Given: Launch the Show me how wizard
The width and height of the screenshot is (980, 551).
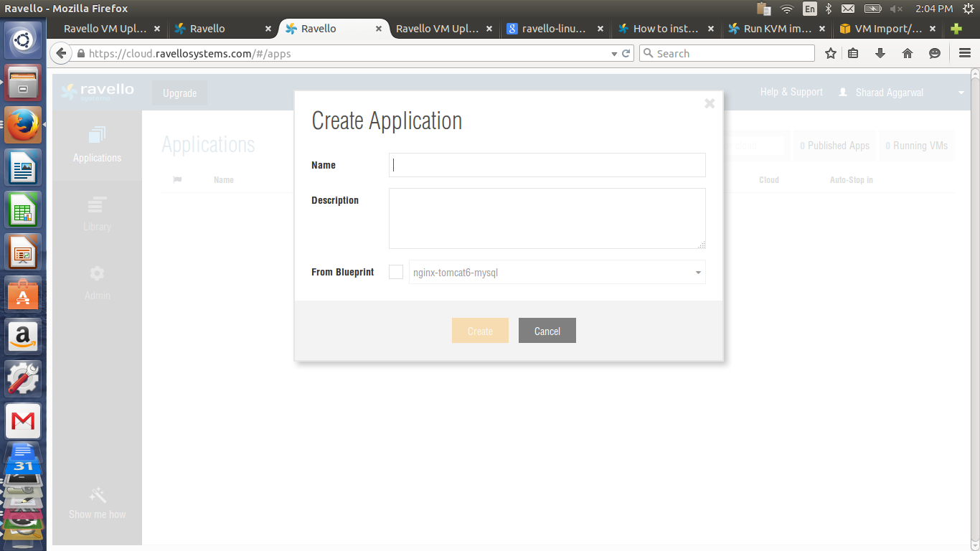Looking at the screenshot, I should point(97,503).
